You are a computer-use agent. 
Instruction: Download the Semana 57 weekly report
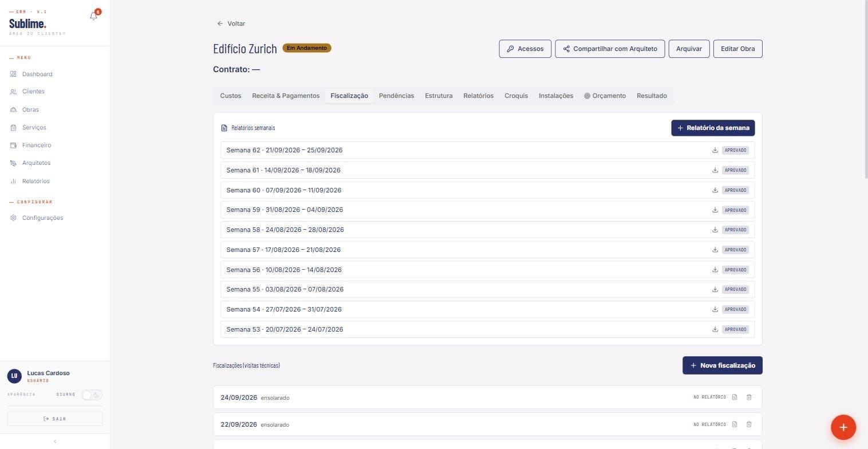tap(715, 250)
